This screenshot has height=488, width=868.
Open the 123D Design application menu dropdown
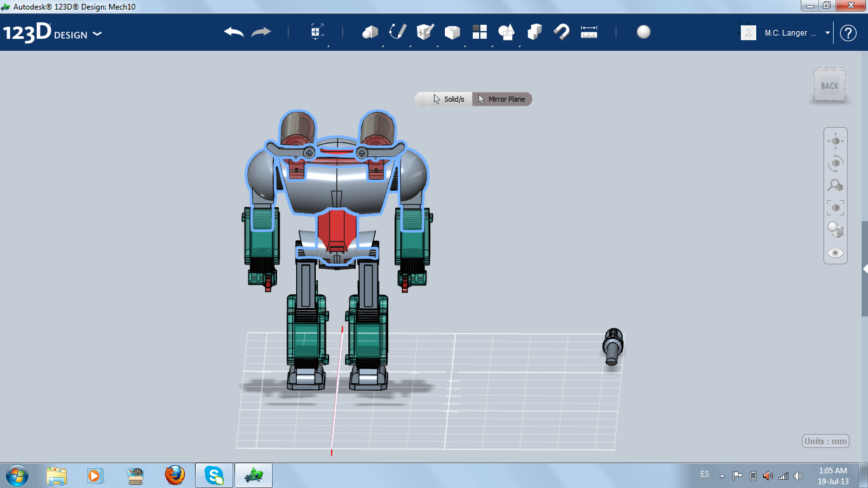click(97, 34)
